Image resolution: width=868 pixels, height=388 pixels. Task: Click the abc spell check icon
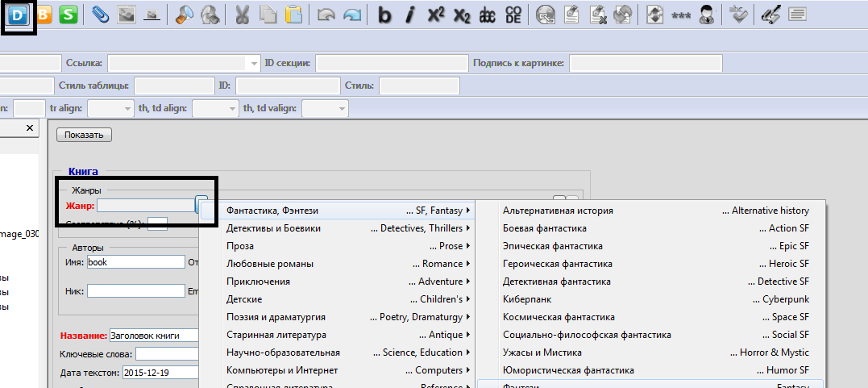(x=488, y=15)
